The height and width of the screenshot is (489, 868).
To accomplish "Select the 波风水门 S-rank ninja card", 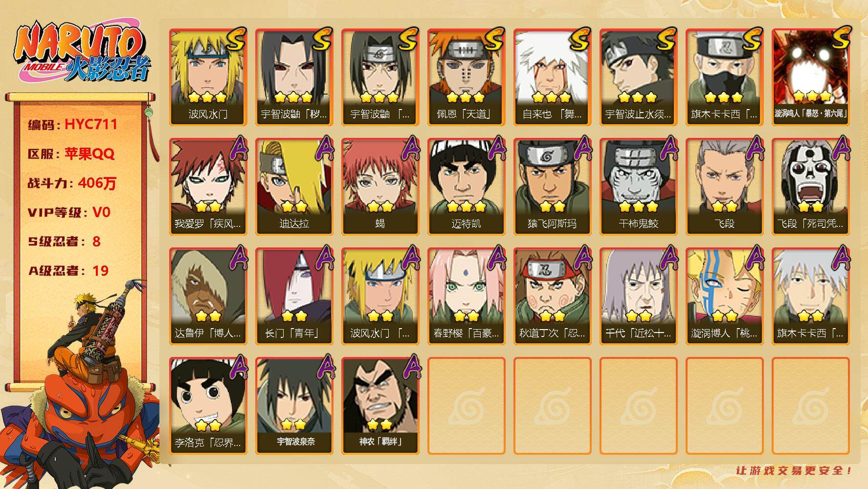I will click(208, 77).
